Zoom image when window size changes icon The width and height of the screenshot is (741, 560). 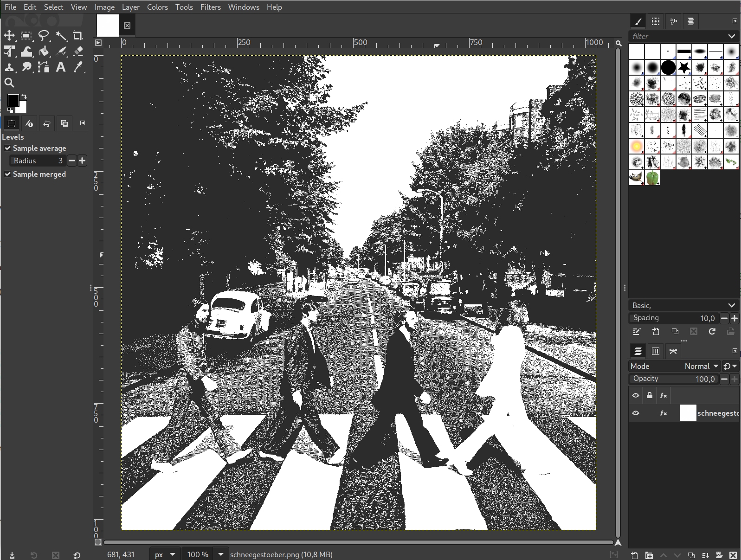[x=619, y=43]
